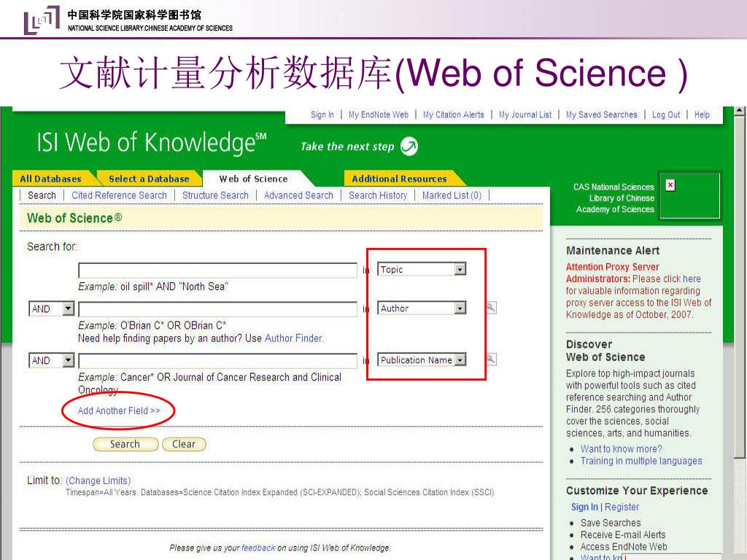Click the Take the next step arrow icon
Viewport: 747px width, 560px height.
tap(409, 146)
